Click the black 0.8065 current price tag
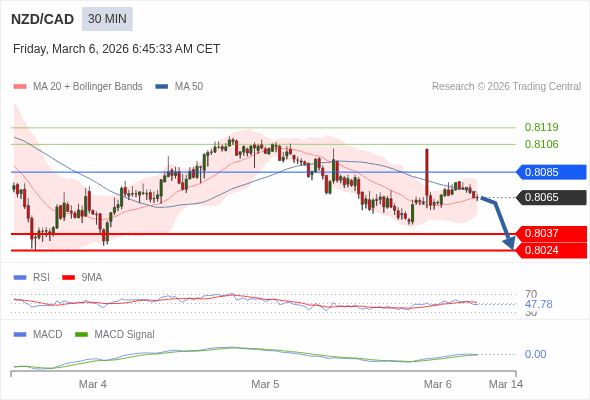The width and height of the screenshot is (590, 400). pos(551,197)
